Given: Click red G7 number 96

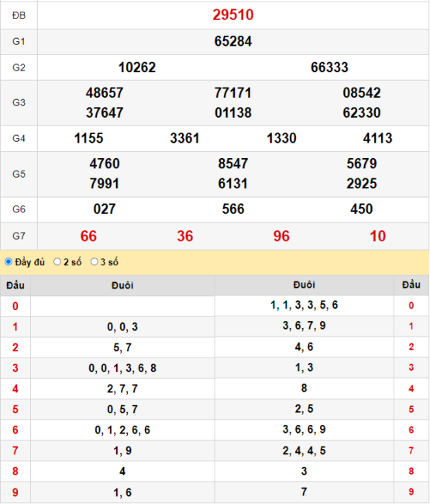Looking at the screenshot, I should coord(281,236).
